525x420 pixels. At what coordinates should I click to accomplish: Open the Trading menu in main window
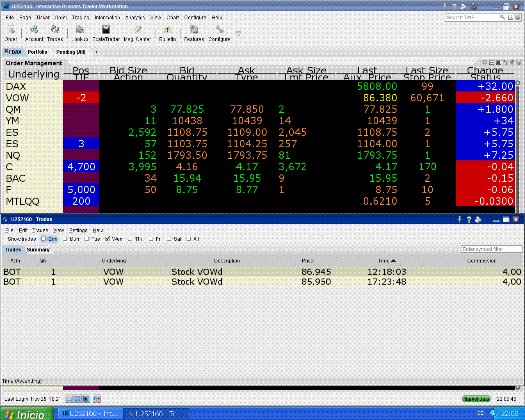point(81,18)
